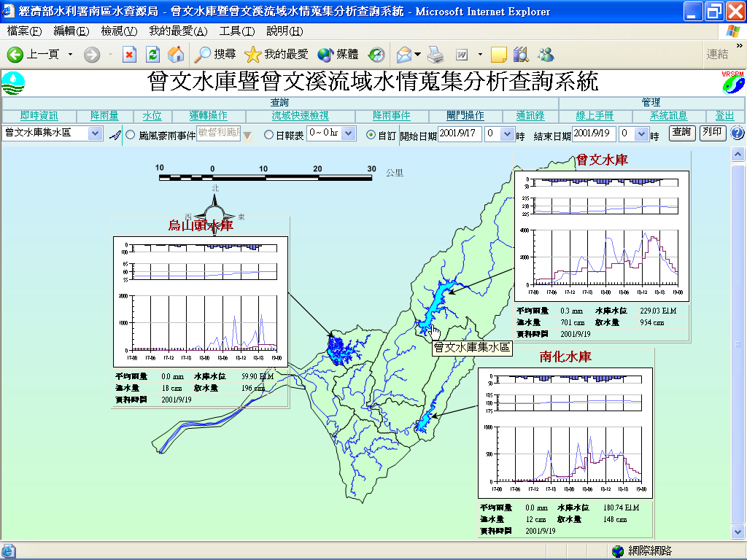
Task: Refresh the page using the green arrows icon
Action: click(x=152, y=55)
